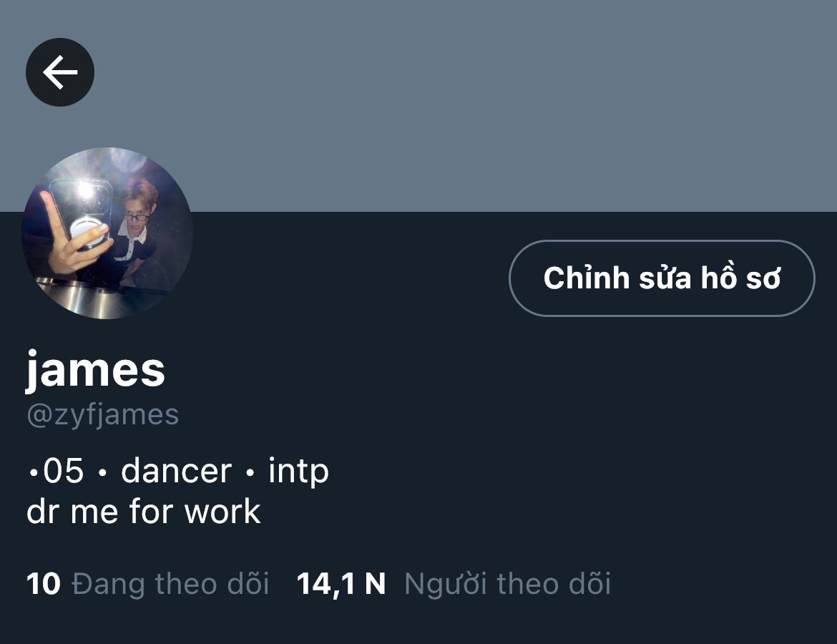
Task: Click the 05 text in the bio
Action: [64, 471]
